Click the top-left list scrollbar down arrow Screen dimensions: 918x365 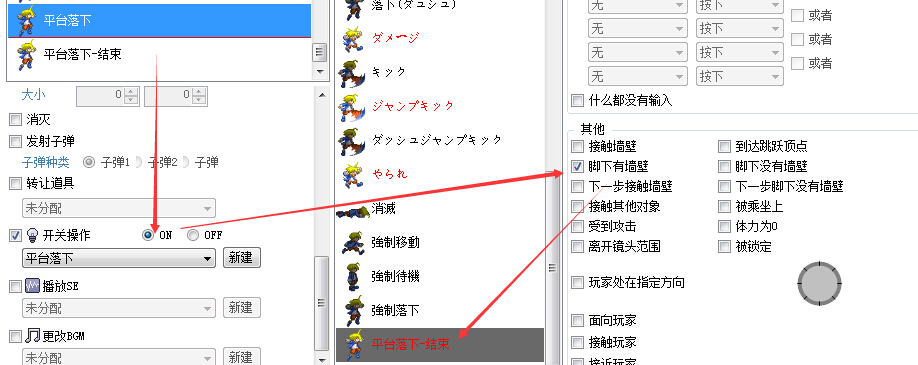(320, 71)
